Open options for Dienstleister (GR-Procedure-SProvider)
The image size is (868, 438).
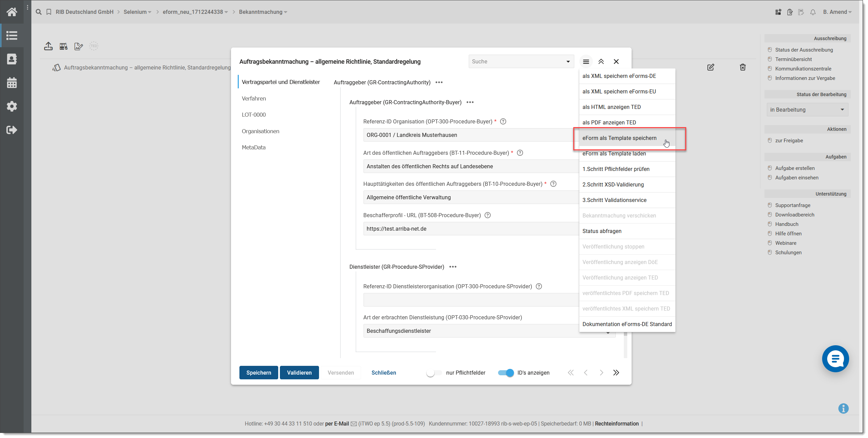click(453, 267)
